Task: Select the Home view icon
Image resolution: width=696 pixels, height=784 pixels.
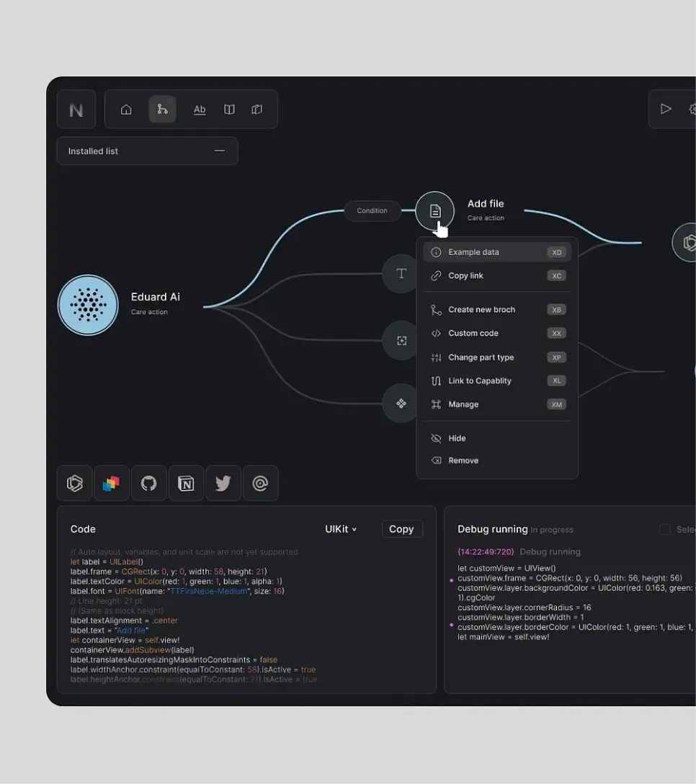Action: coord(126,110)
